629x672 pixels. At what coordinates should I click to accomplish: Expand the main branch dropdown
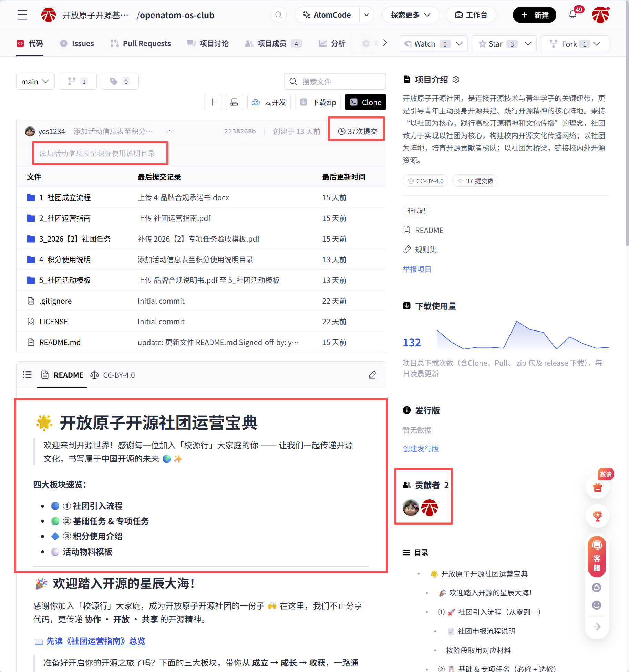35,81
